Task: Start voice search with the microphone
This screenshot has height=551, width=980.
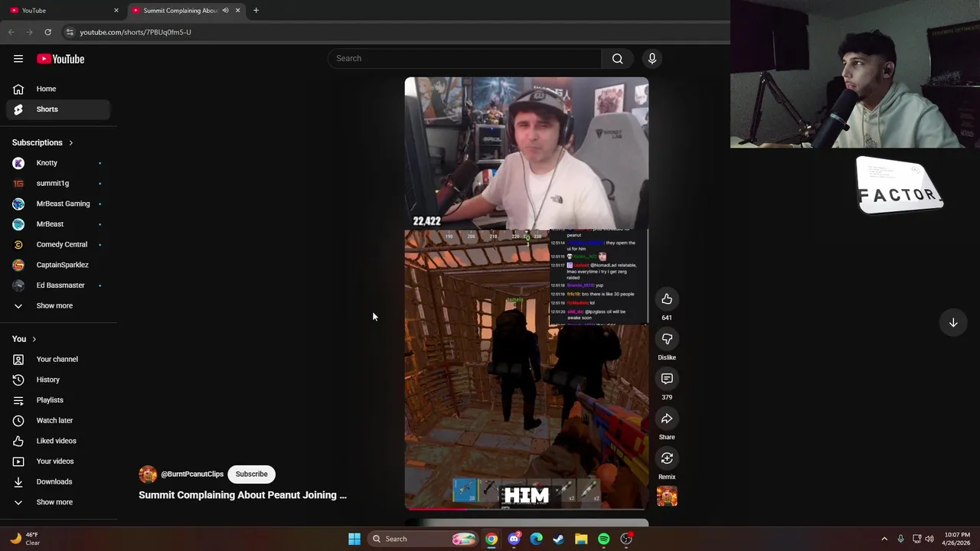Action: click(652, 58)
